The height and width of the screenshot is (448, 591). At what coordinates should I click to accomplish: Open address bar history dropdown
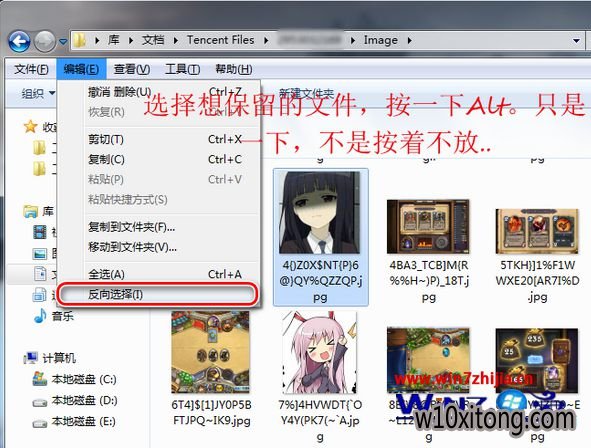point(576,40)
